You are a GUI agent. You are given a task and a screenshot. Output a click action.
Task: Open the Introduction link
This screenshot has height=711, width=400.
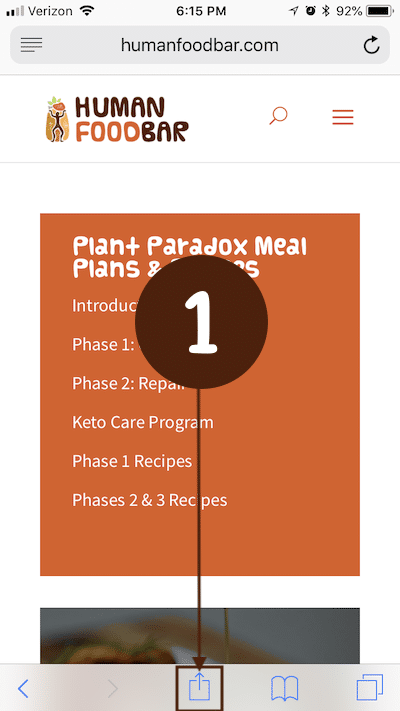pos(105,305)
